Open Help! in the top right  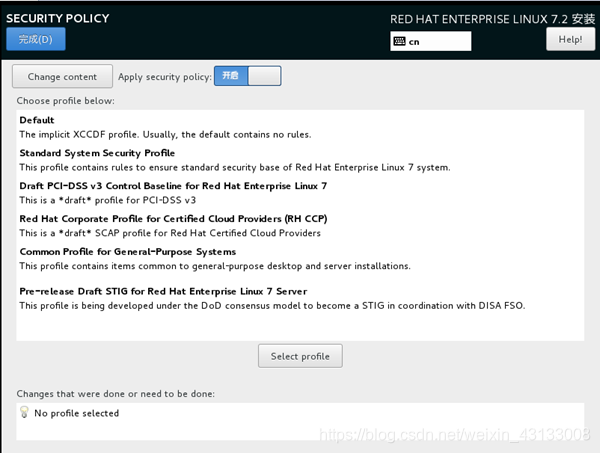pyautogui.click(x=570, y=39)
